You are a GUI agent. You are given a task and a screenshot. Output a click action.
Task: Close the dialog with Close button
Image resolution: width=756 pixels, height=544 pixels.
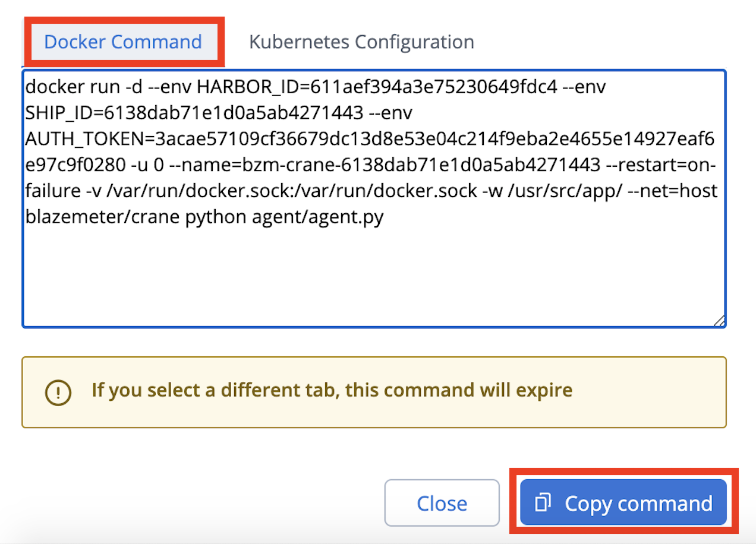pyautogui.click(x=442, y=503)
